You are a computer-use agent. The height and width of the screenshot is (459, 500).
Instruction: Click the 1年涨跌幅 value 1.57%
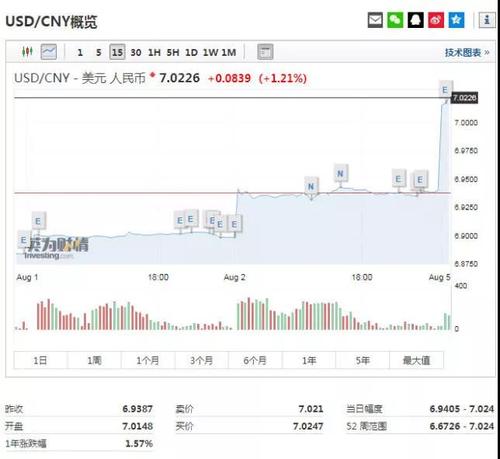coord(139,444)
